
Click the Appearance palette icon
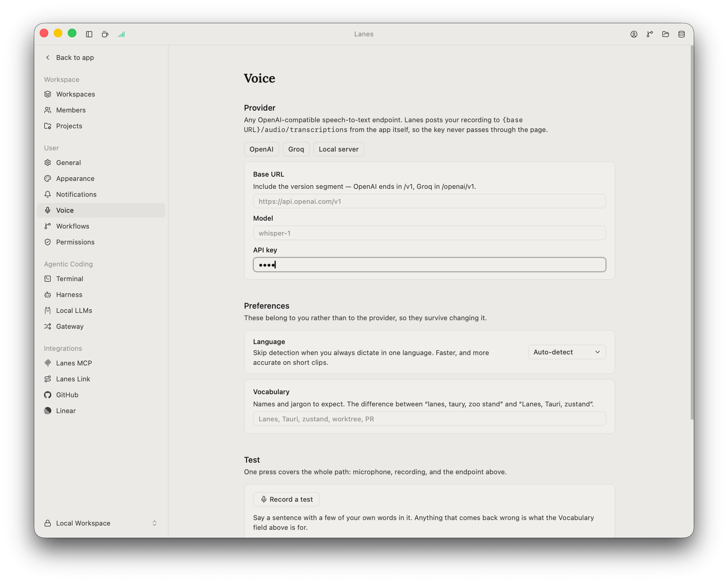[48, 178]
